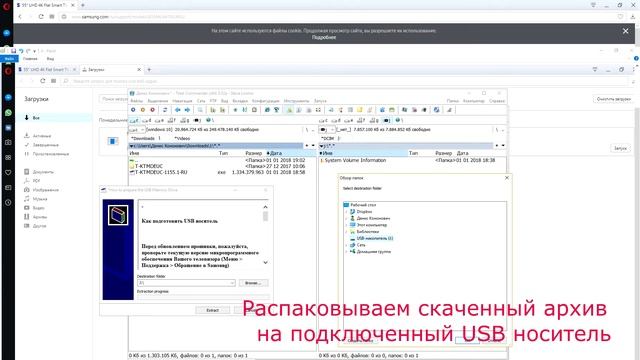Expand the Сеть tree node
Screen dimensions: 640x360
pyautogui.click(x=347, y=245)
